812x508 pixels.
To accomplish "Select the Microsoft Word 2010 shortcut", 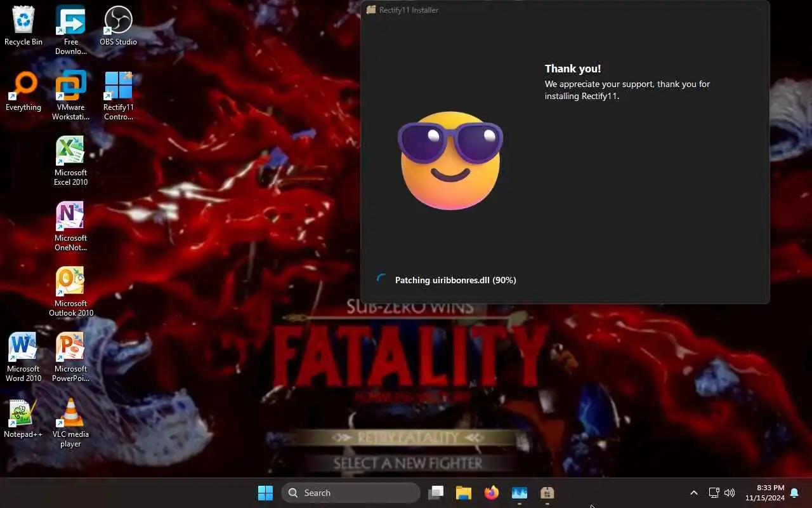I will tap(23, 358).
